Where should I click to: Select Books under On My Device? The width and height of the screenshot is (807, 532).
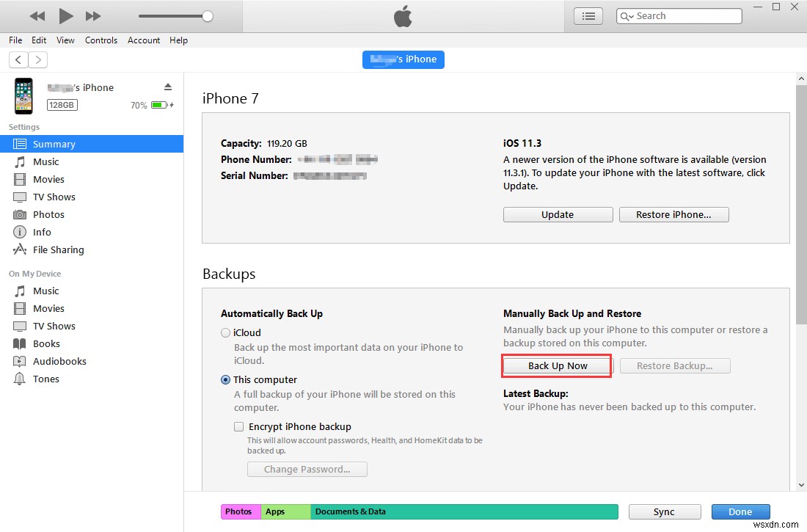(x=45, y=343)
